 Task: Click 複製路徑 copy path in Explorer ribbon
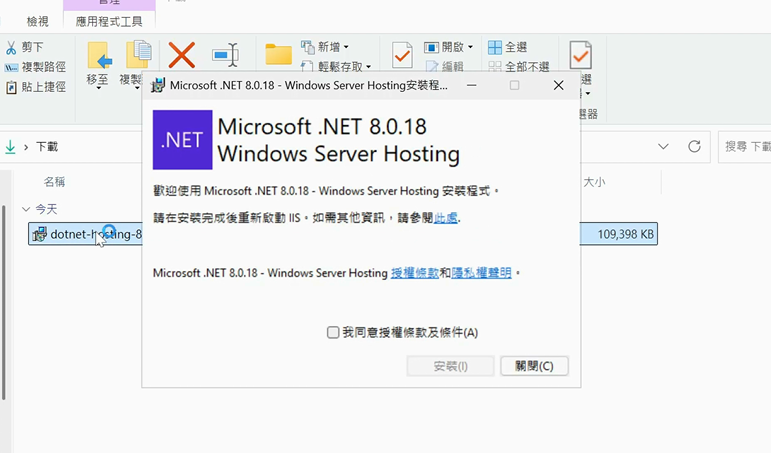click(x=35, y=67)
